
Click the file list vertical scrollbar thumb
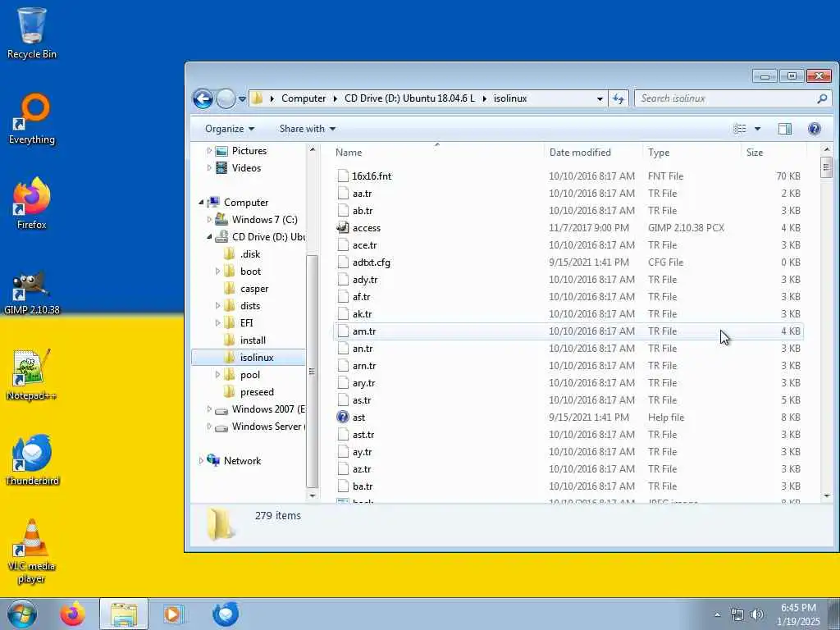click(826, 167)
